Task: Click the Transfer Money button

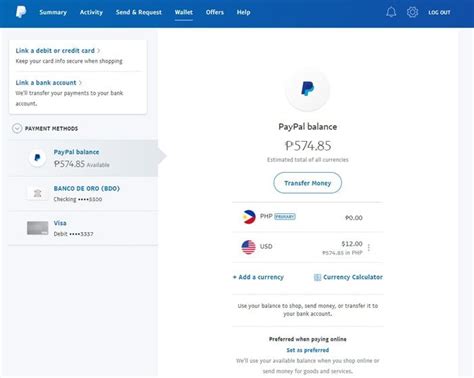Action: (x=307, y=183)
